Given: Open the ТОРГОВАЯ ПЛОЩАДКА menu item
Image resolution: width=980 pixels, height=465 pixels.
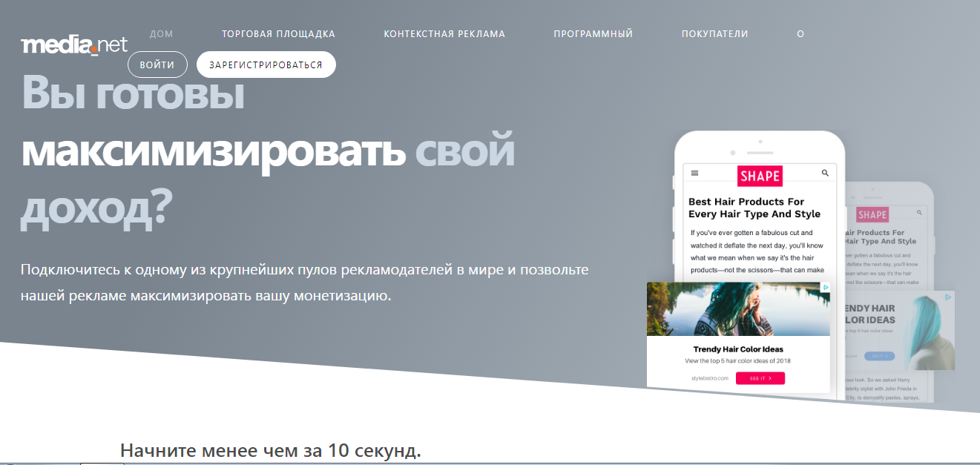Looking at the screenshot, I should (278, 34).
